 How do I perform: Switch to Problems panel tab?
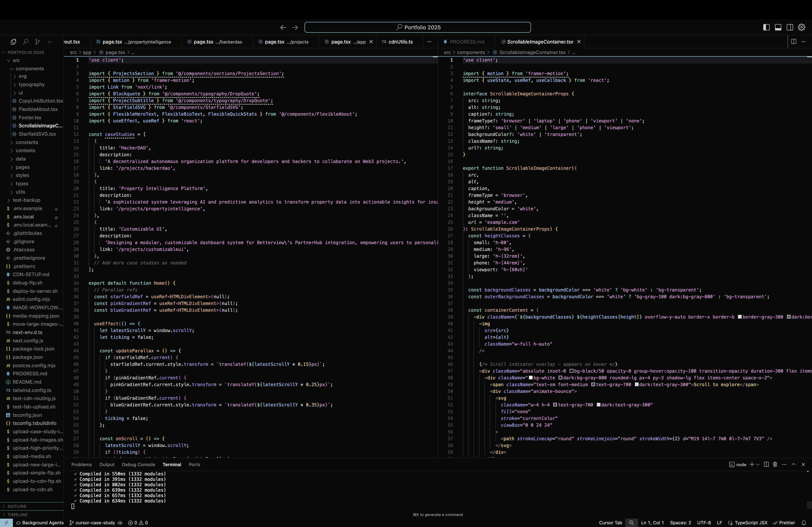pos(82,465)
